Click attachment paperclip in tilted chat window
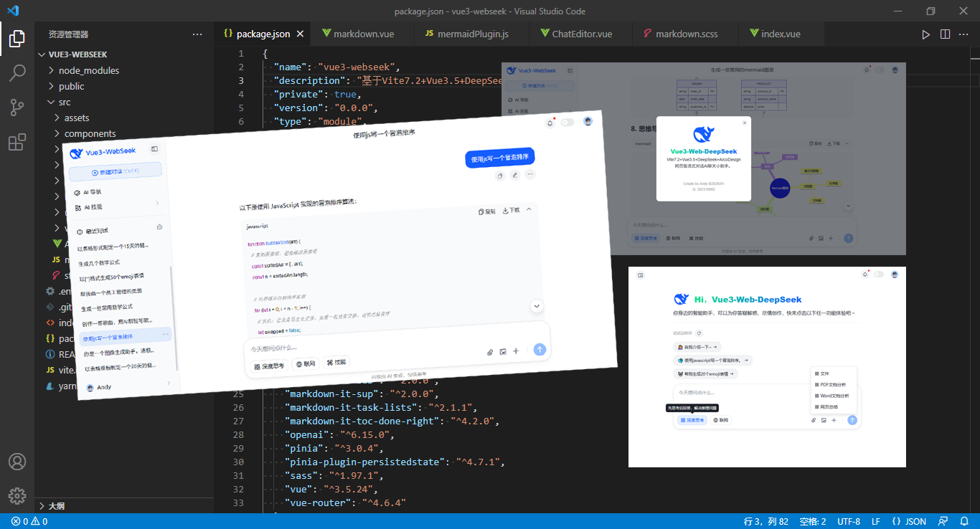This screenshot has width=980, height=529. click(490, 352)
